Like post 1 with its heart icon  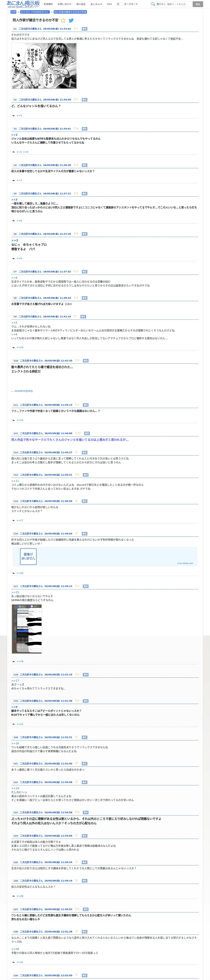[x=75, y=29]
